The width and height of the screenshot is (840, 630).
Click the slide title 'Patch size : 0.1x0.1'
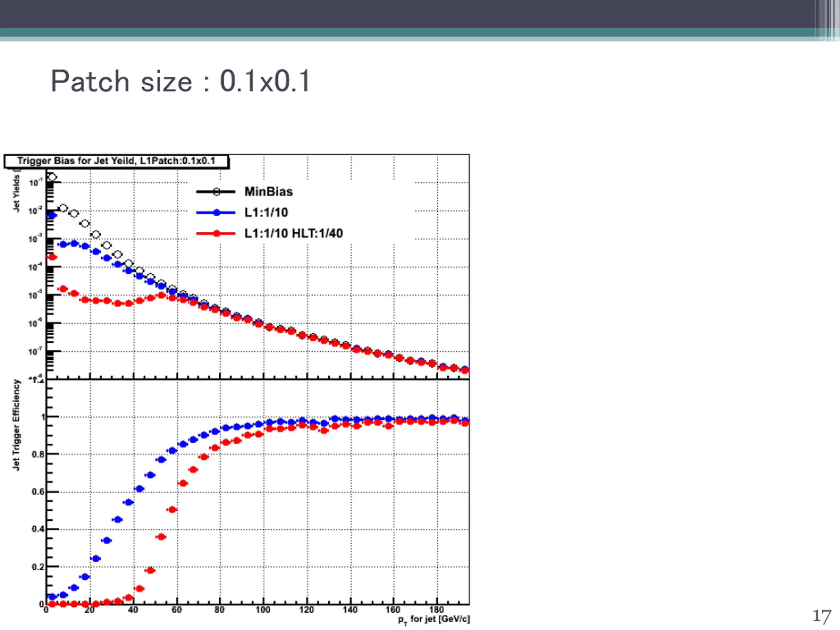(181, 81)
